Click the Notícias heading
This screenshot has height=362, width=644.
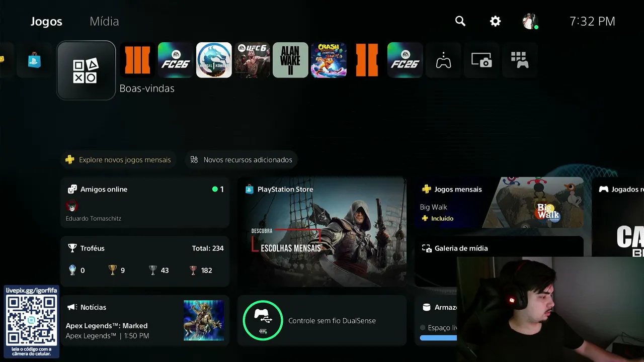(x=93, y=307)
